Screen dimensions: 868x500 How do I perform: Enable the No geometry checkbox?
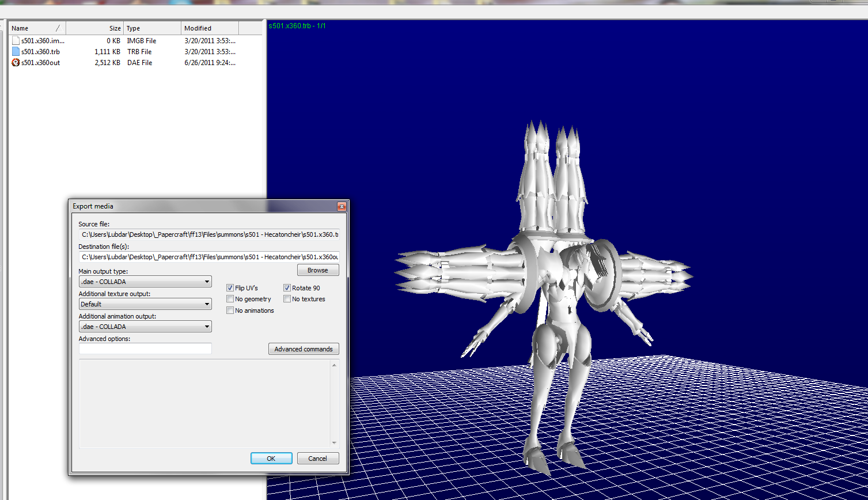tap(230, 299)
